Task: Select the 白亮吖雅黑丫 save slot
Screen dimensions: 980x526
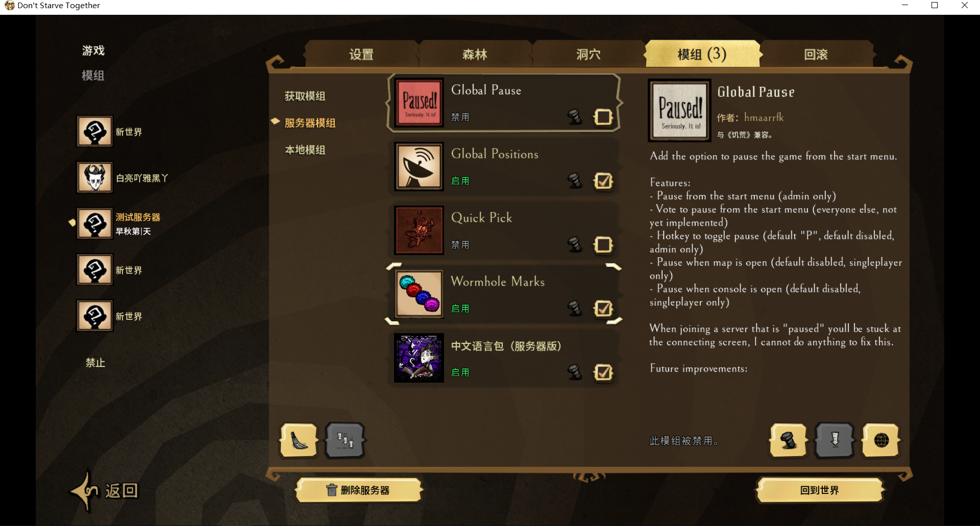Action: pos(122,178)
